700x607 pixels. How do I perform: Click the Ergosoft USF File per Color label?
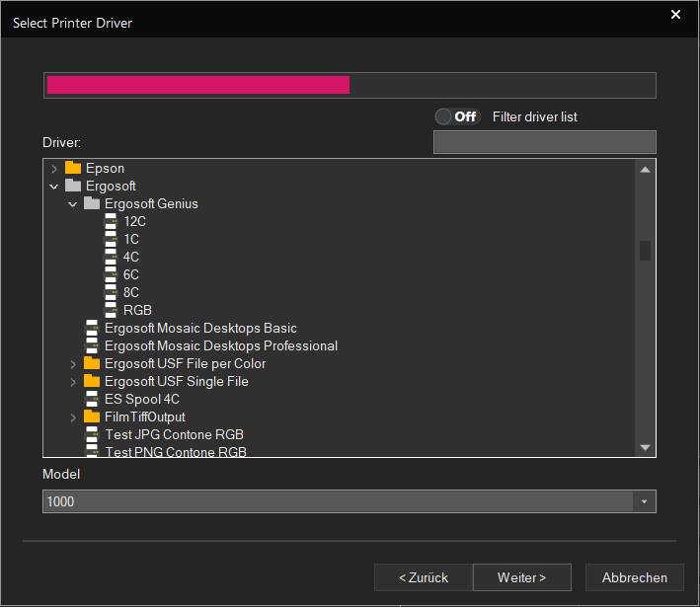(185, 363)
